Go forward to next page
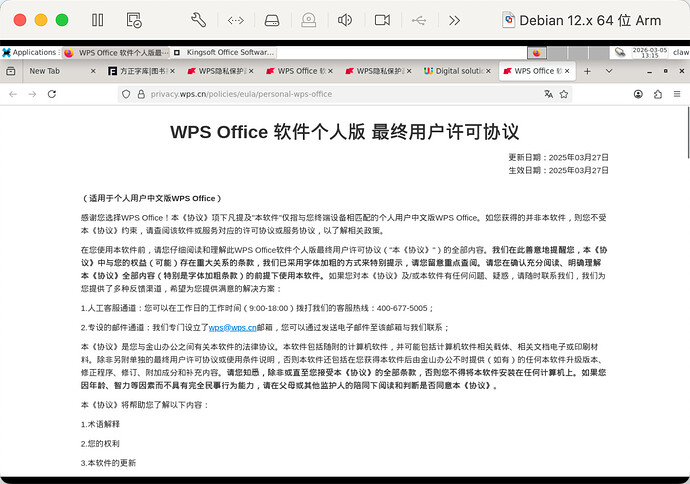This screenshot has width=690, height=484. click(x=32, y=94)
